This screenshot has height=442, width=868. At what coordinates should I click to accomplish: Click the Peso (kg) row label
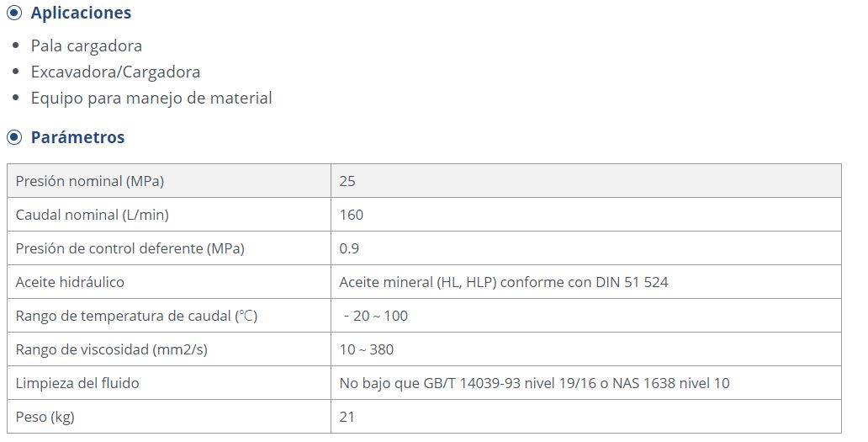[45, 417]
